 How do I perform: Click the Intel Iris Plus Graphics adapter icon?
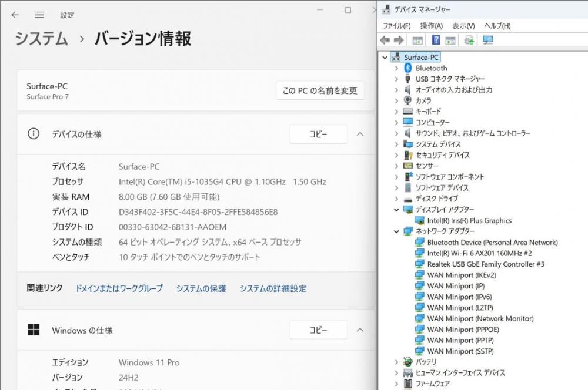[x=419, y=220]
